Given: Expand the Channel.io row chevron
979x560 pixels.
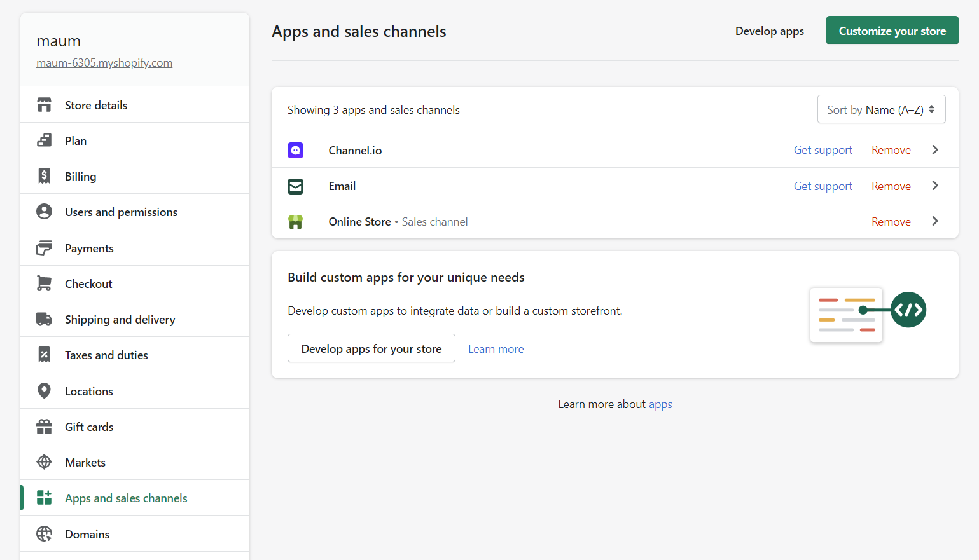Looking at the screenshot, I should pyautogui.click(x=934, y=150).
